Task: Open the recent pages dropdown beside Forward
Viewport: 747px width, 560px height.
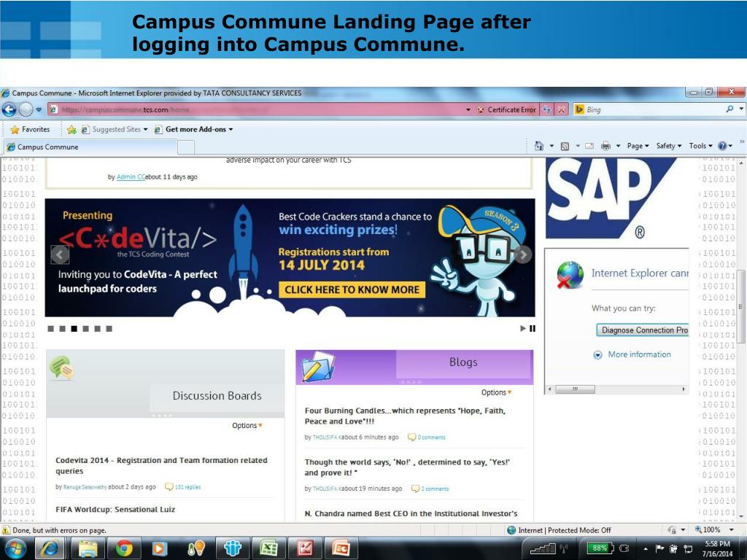Action: [39, 109]
